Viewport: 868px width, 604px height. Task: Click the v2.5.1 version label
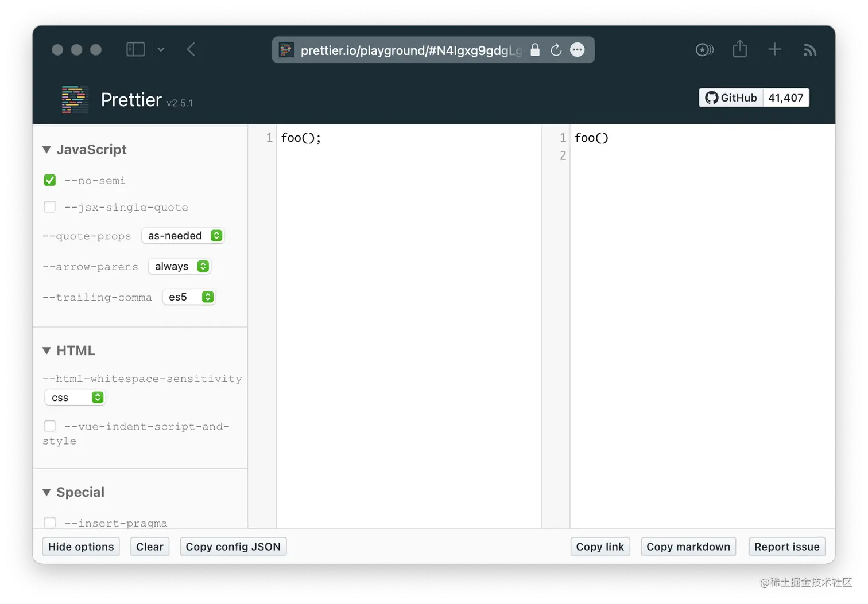pyautogui.click(x=180, y=103)
